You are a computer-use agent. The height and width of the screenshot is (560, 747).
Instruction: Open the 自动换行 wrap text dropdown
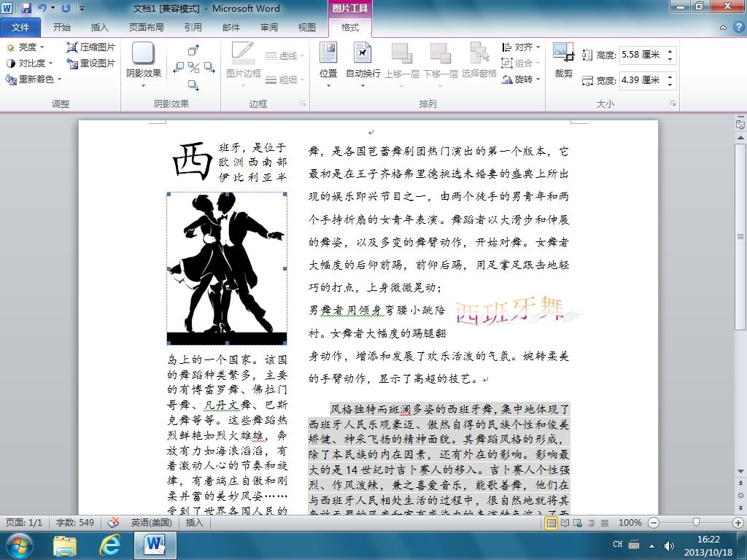(x=363, y=65)
